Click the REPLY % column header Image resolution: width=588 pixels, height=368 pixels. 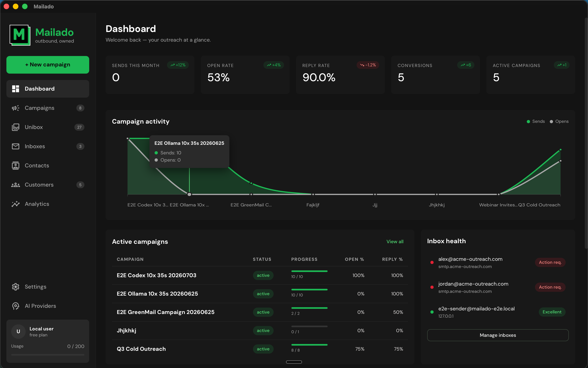(x=392, y=259)
